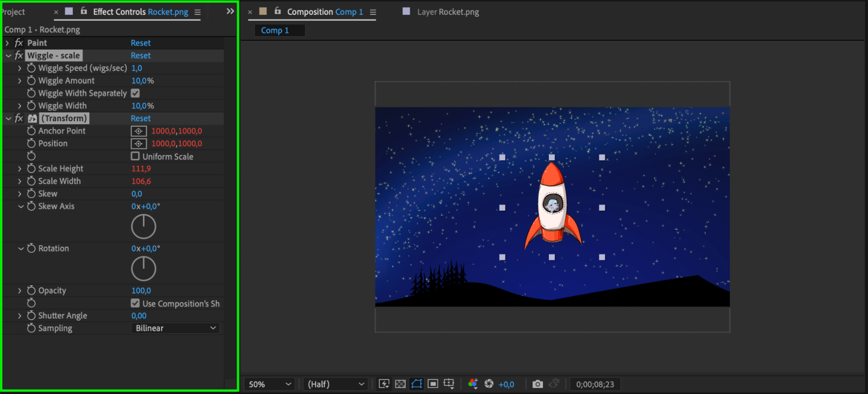Click the Anchor Point crosshair picker
This screenshot has width=868, height=394.
point(139,131)
